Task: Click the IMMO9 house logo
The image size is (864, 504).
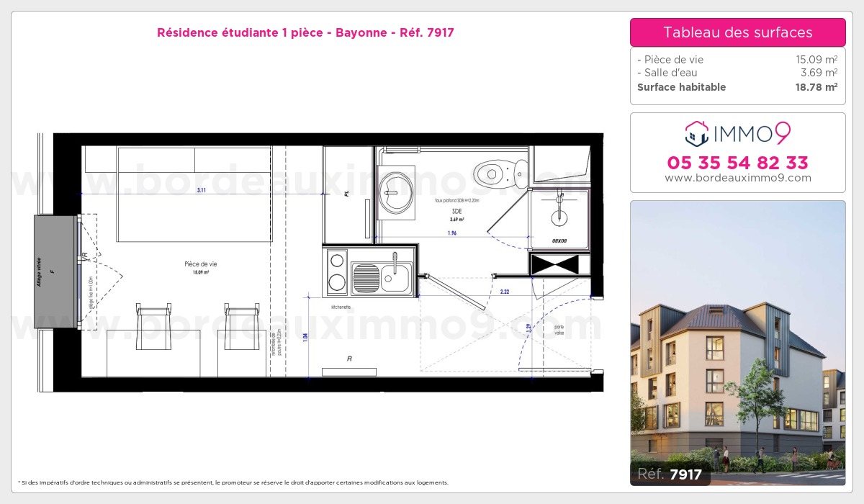Action: (x=697, y=133)
